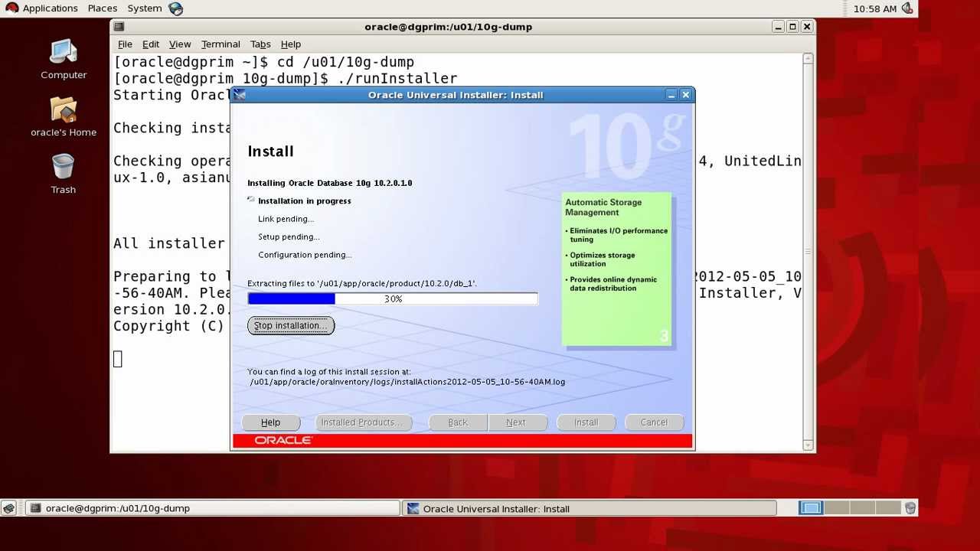This screenshot has height=551, width=980.
Task: Click the Automatic Storage Management info panel
Action: coord(617,269)
